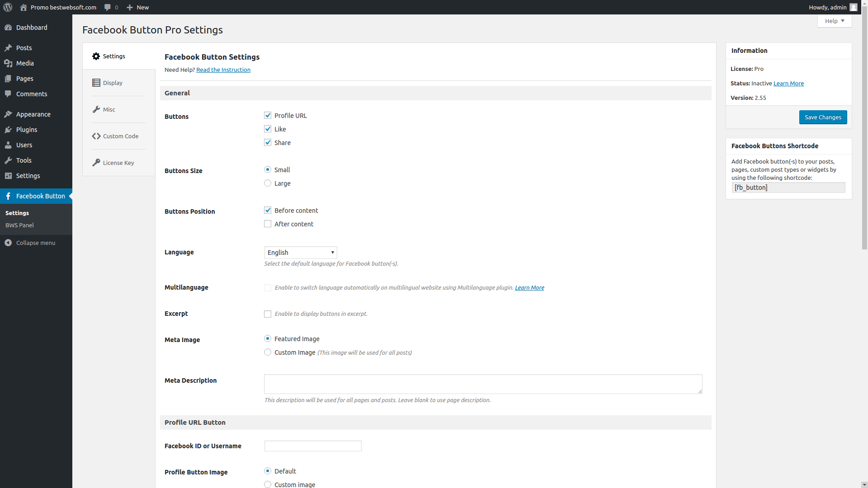Uncheck the Profile URL button checkbox
This screenshot has width=868, height=488.
pos(268,116)
